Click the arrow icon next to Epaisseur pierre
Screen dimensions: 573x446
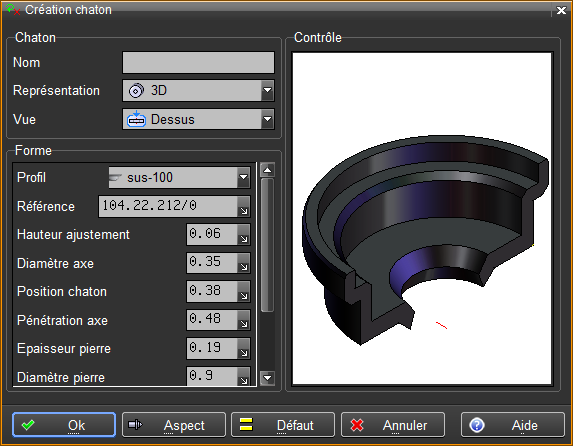[x=244, y=348]
